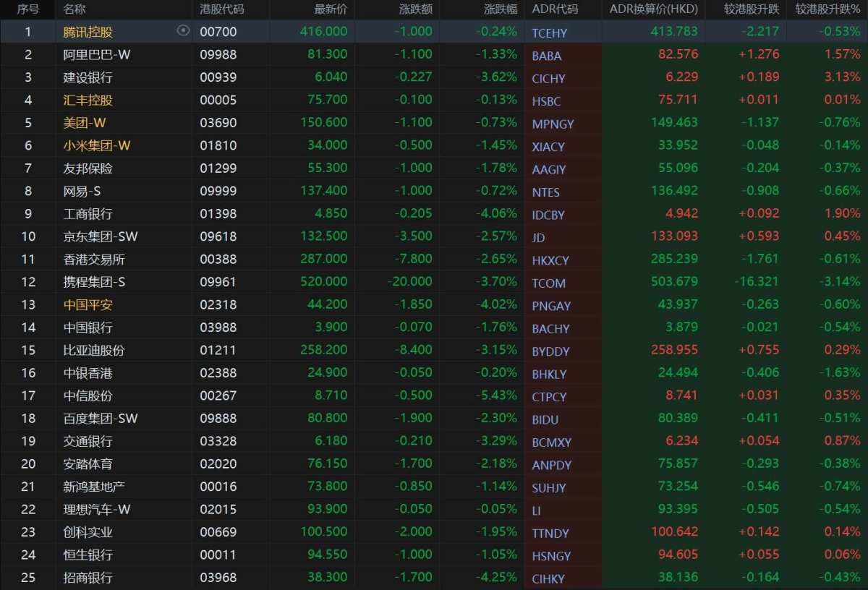The width and height of the screenshot is (868, 590).
Task: Select the 比亚迪股份 row name
Action: (94, 350)
